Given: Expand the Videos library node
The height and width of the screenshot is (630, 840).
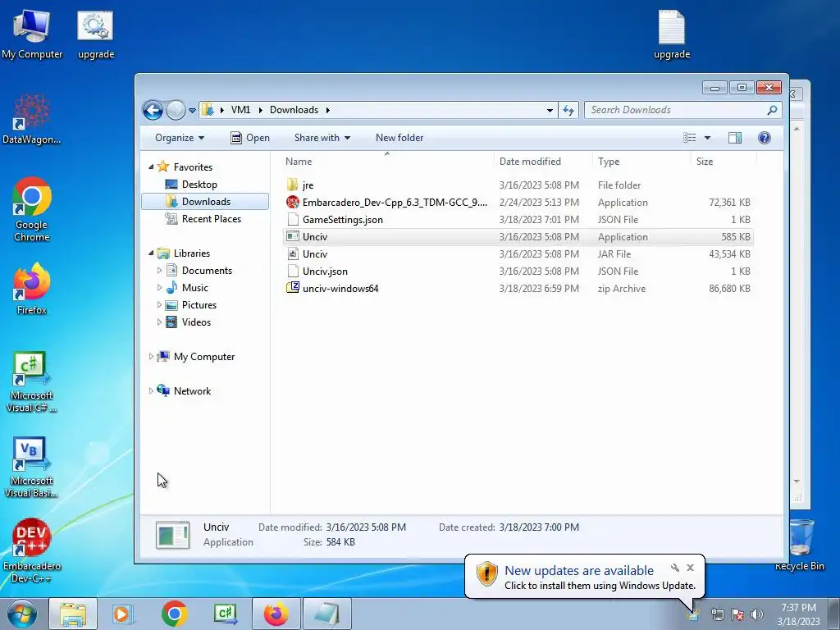Looking at the screenshot, I should [x=159, y=322].
